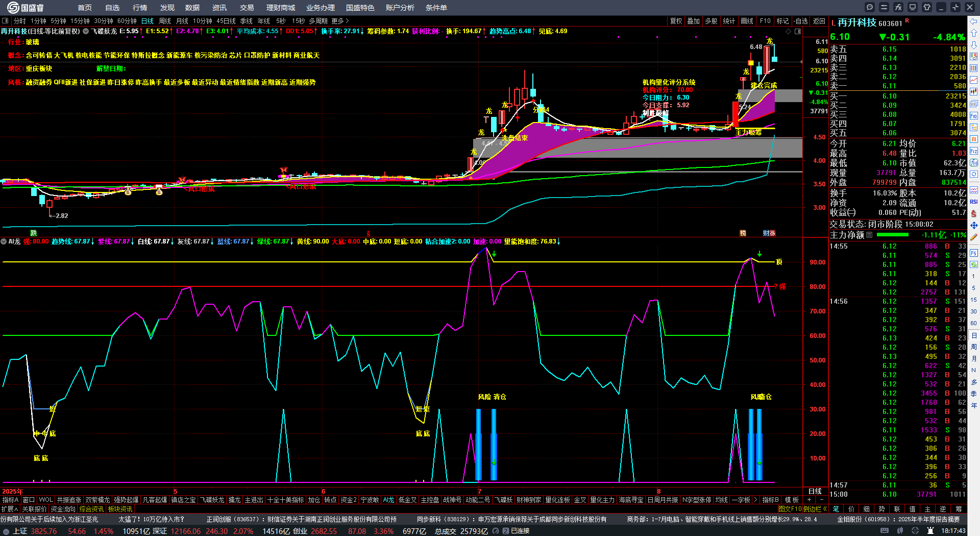This screenshot has height=536, width=980.
Task: Click the back arrow icon in right sidebar
Action: point(974,21)
